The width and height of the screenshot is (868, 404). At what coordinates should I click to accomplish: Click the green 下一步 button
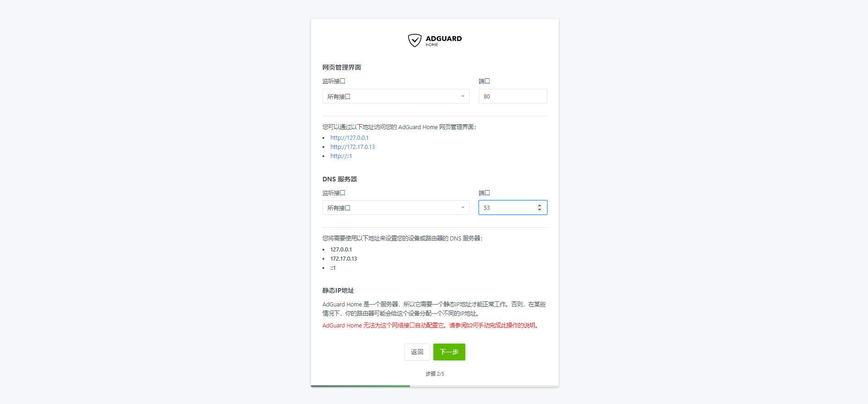pyautogui.click(x=449, y=352)
